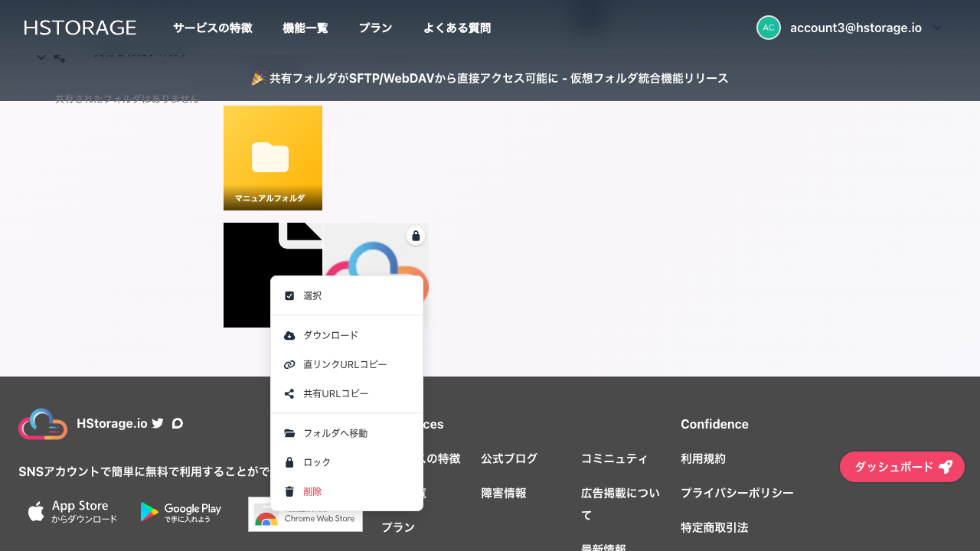This screenshot has width=980, height=551.
Task: Open 公式ブログ footer link
Action: pyautogui.click(x=509, y=458)
